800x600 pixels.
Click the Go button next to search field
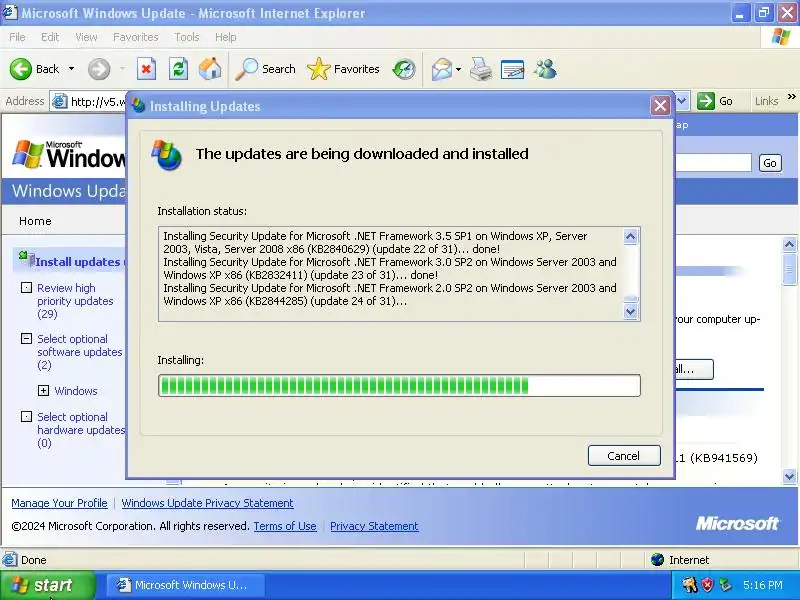click(x=770, y=163)
